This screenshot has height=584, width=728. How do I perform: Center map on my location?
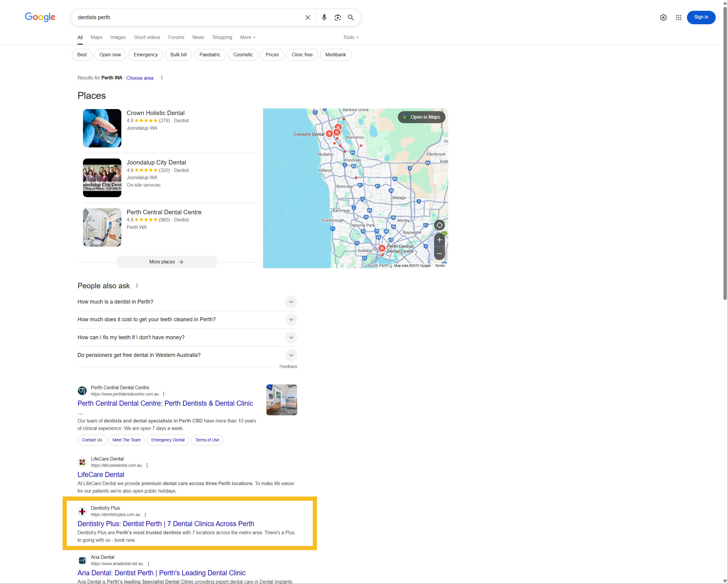pyautogui.click(x=439, y=225)
